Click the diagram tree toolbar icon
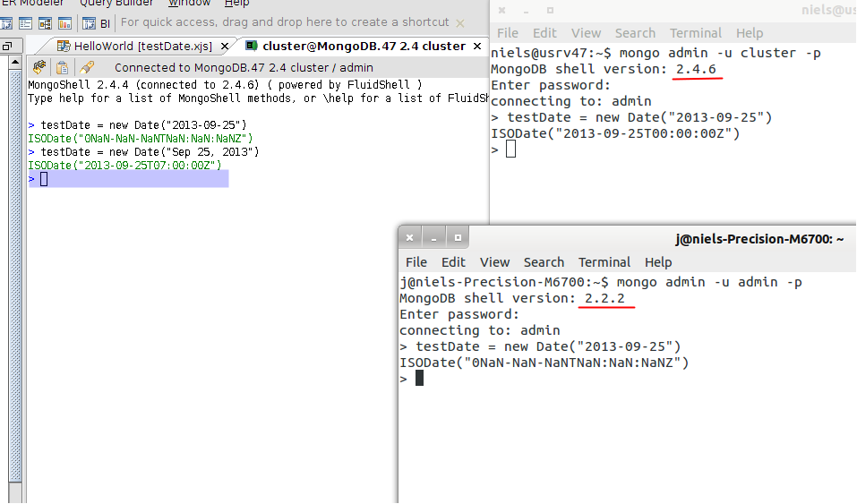The height and width of the screenshot is (504, 857). pyautogui.click(x=46, y=23)
